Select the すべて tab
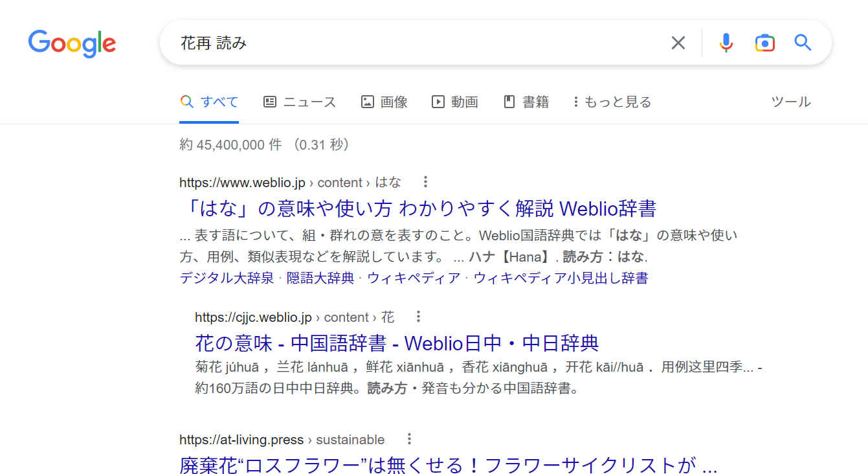868x474 pixels. pyautogui.click(x=209, y=102)
